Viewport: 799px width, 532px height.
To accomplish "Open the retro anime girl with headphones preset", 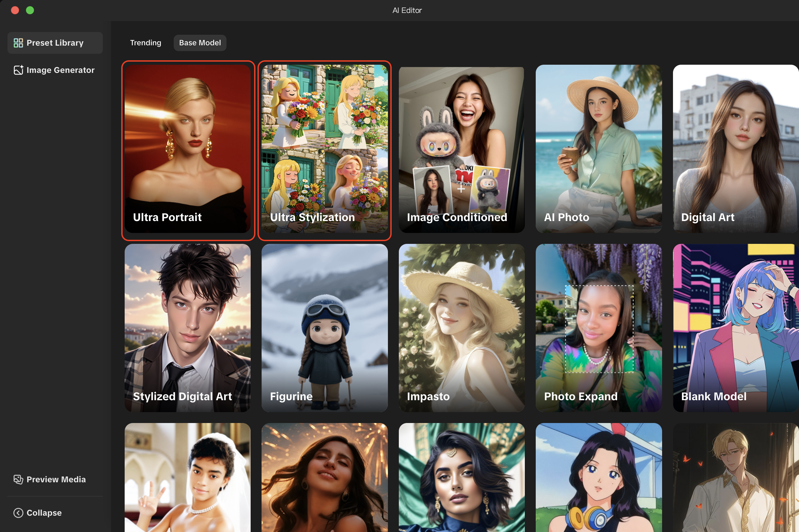I will (599, 478).
